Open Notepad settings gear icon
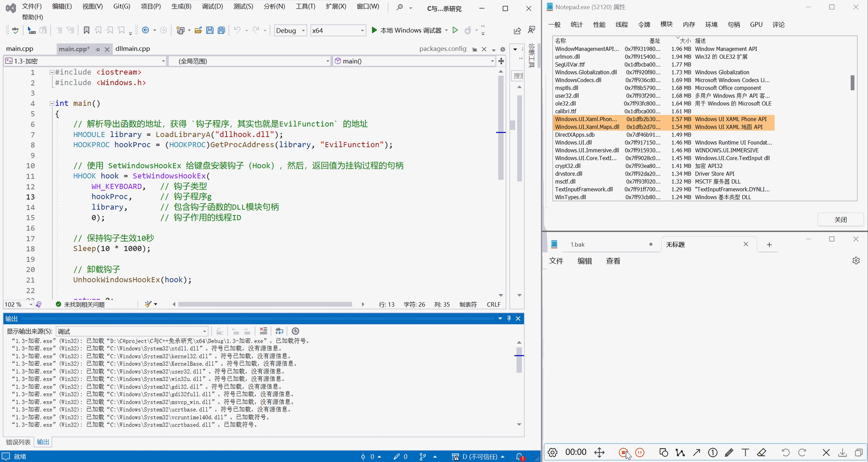The image size is (868, 462). (856, 261)
